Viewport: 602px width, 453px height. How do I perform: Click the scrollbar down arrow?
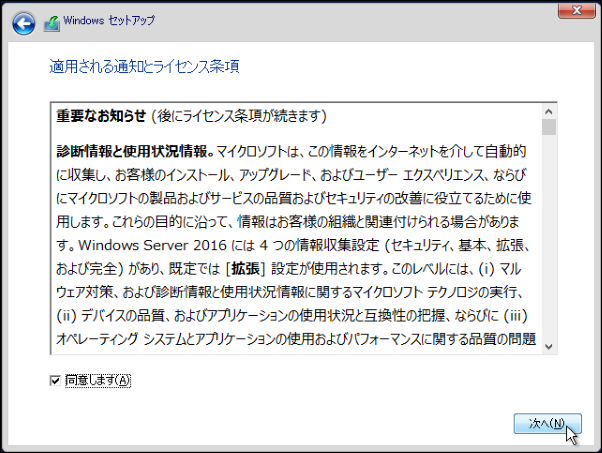[x=549, y=343]
